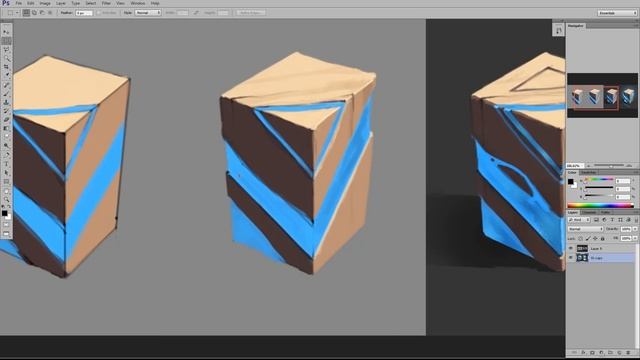Select the Rectangular Marquee tool in toolbox
The width and height of the screenshot is (640, 360).
pyautogui.click(x=6, y=41)
